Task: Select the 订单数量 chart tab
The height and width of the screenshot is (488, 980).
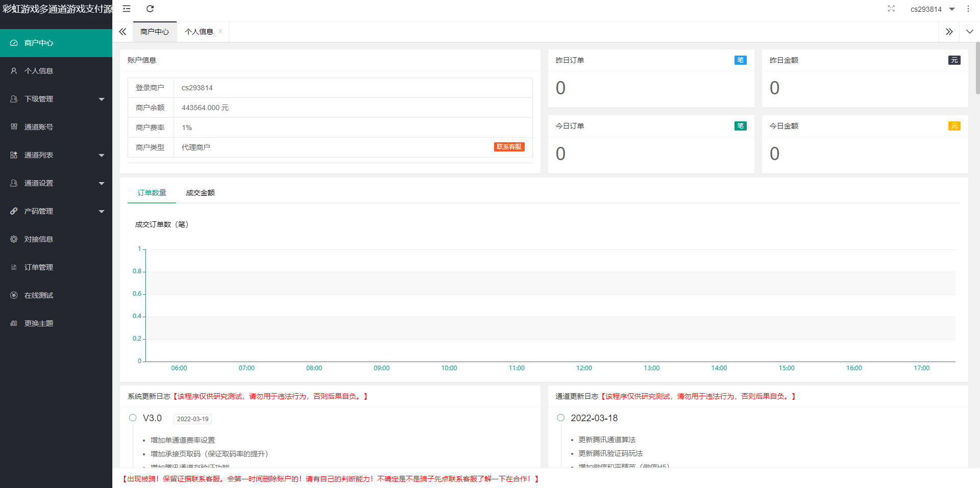Action: pyautogui.click(x=152, y=193)
